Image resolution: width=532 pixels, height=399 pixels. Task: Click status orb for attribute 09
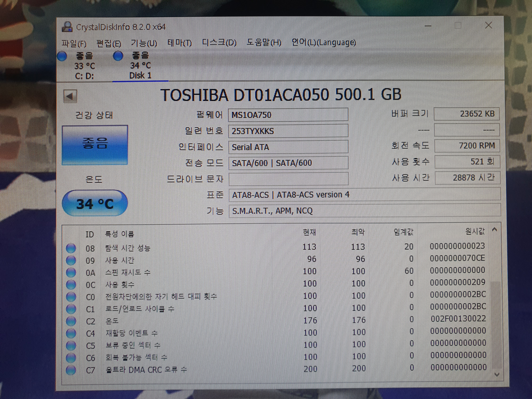(x=71, y=260)
